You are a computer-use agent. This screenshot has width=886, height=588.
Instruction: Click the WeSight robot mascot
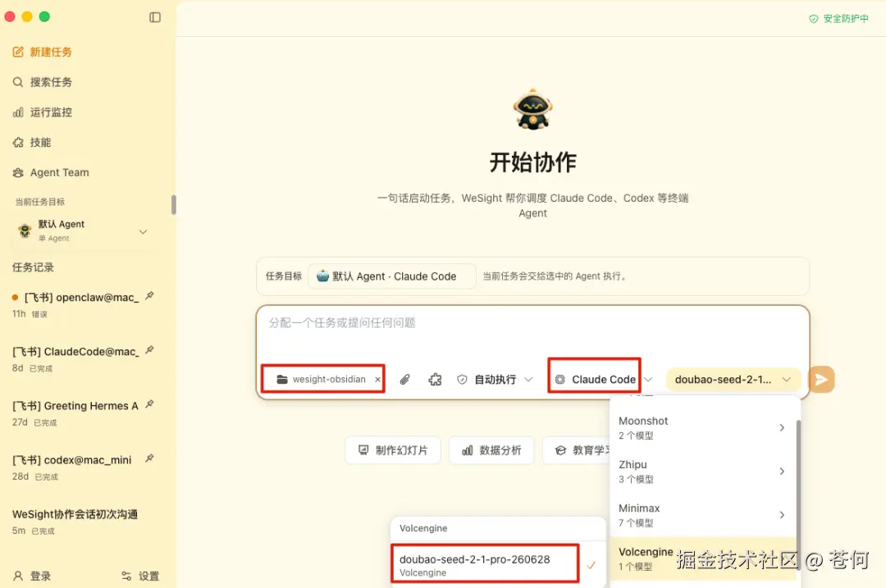(532, 108)
